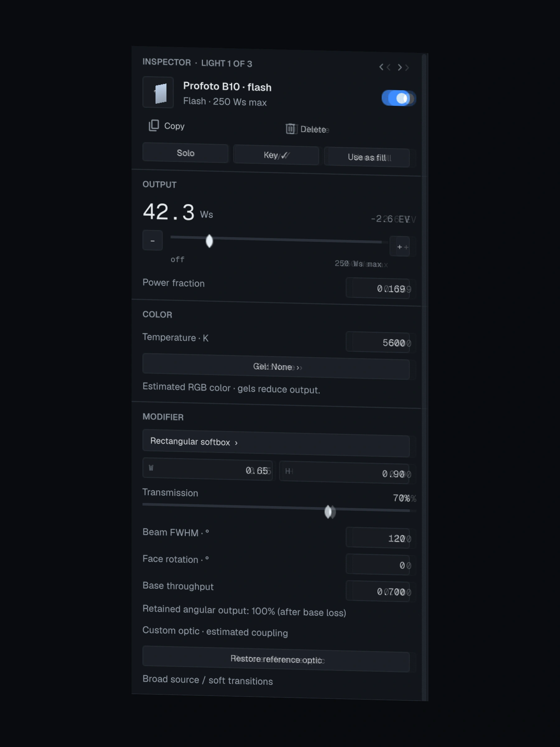Image resolution: width=560 pixels, height=747 pixels.
Task: Copy this light using the Copy button
Action: [x=166, y=126]
